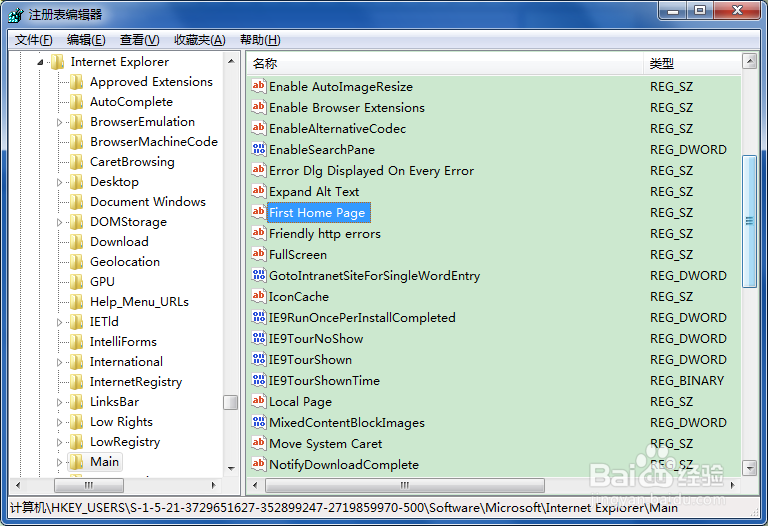Screen dimensions: 768x526
Task: Expand the DOMStorage key
Action: [x=59, y=222]
